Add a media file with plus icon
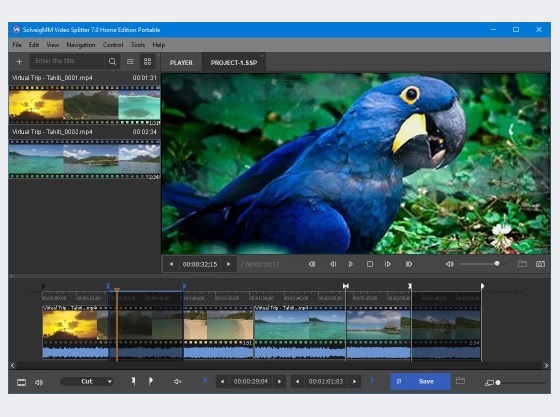 (19, 62)
